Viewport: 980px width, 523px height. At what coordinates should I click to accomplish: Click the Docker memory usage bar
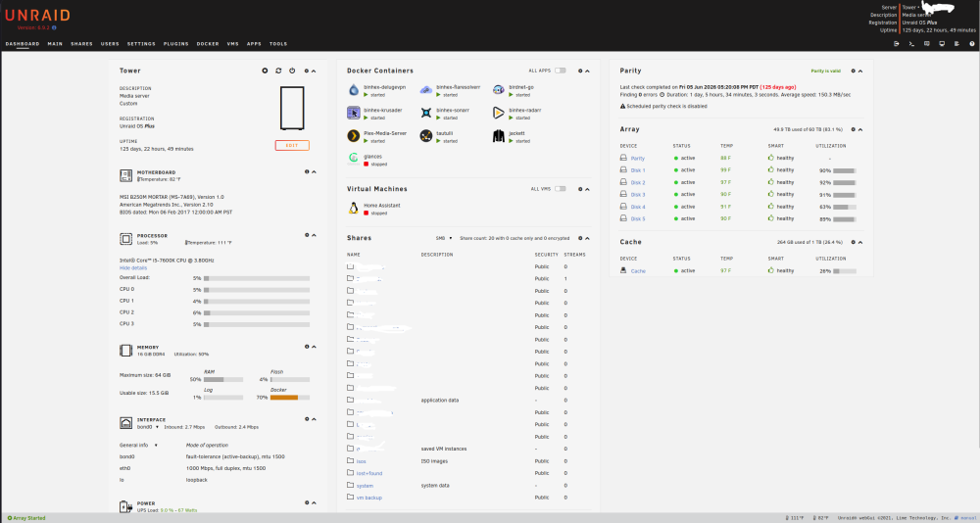pyautogui.click(x=290, y=398)
